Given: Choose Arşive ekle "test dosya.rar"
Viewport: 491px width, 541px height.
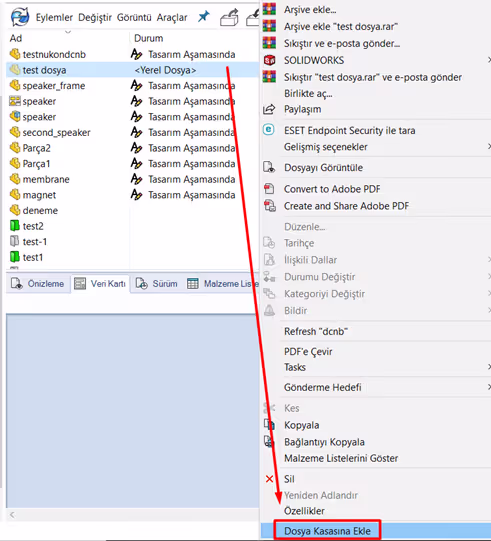Looking at the screenshot, I should (x=341, y=27).
